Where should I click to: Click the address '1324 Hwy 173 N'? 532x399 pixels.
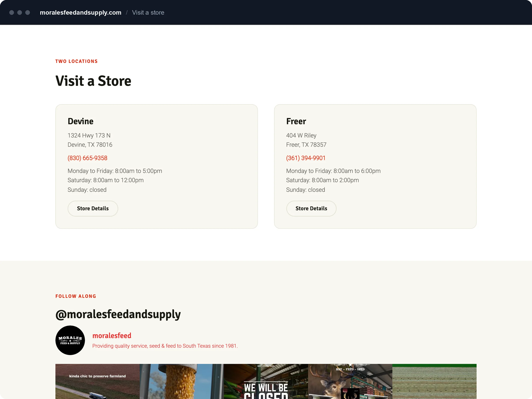89,135
